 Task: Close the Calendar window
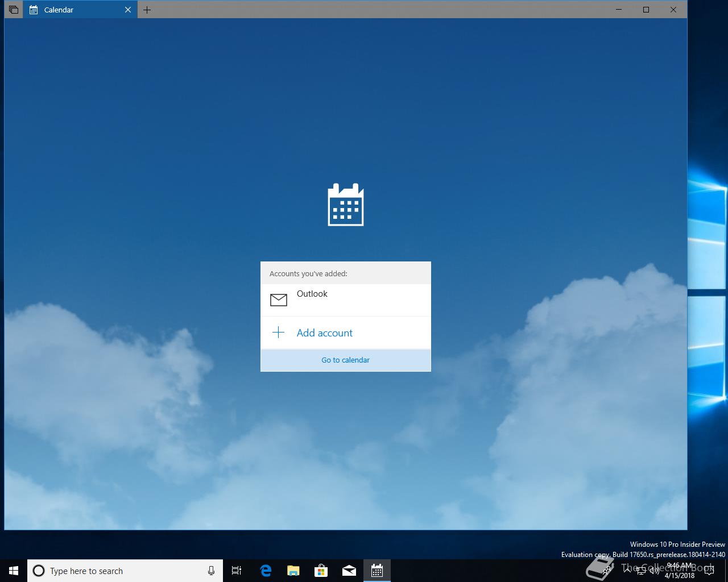tap(673, 10)
